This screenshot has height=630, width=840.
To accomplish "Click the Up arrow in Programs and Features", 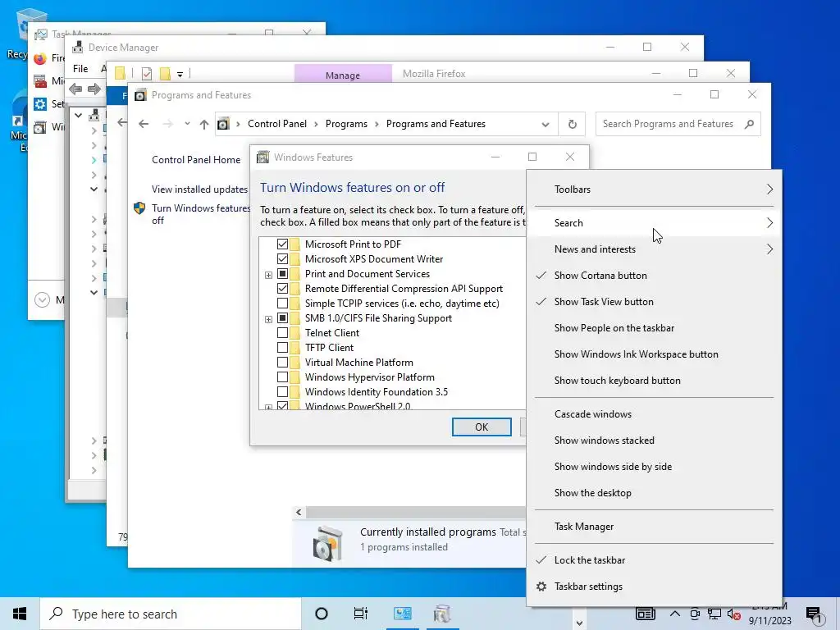I will coord(204,125).
